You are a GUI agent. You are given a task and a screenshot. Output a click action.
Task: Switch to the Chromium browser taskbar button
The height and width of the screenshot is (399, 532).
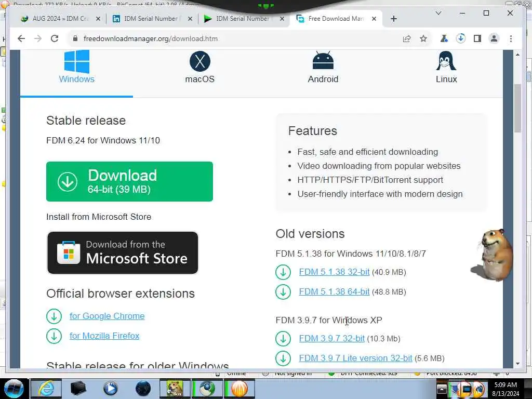coord(207,389)
